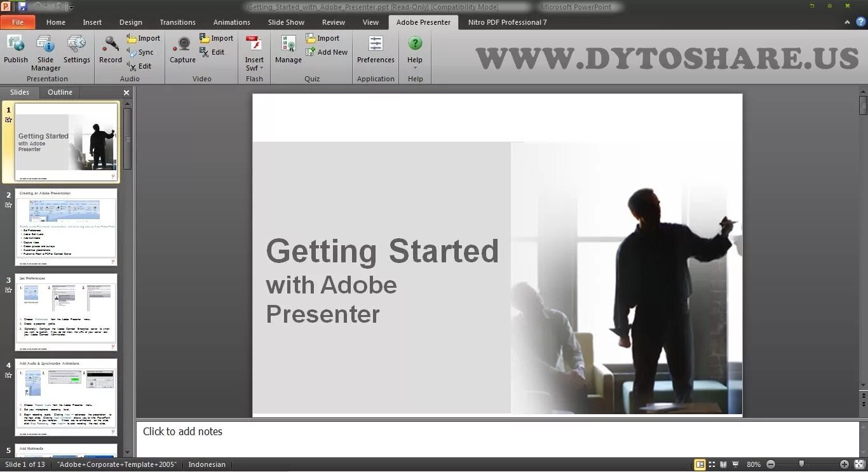Click the main editing area scrollbar thumb
Image resolution: width=868 pixels, height=472 pixels.
pyautogui.click(x=863, y=105)
